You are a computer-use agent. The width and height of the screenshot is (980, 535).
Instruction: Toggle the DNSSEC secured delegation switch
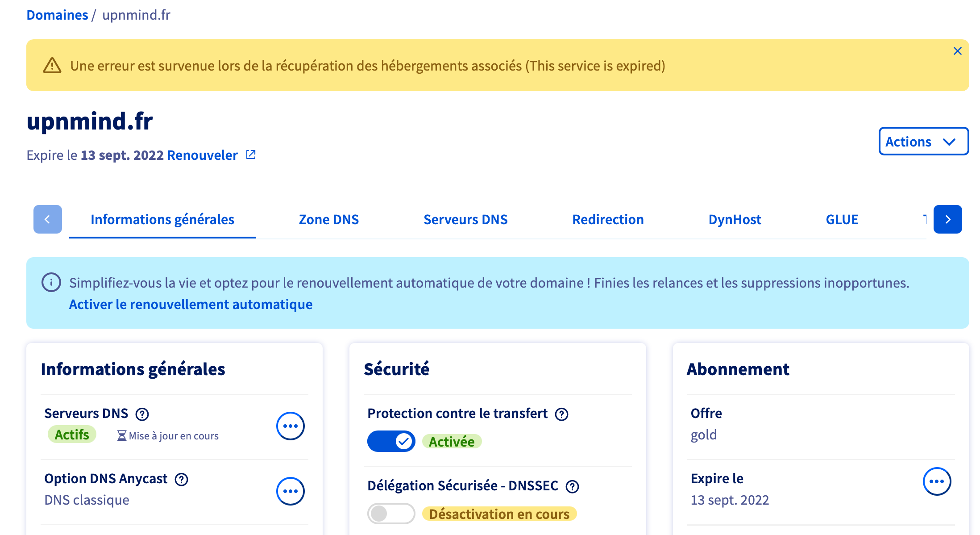[x=391, y=514]
